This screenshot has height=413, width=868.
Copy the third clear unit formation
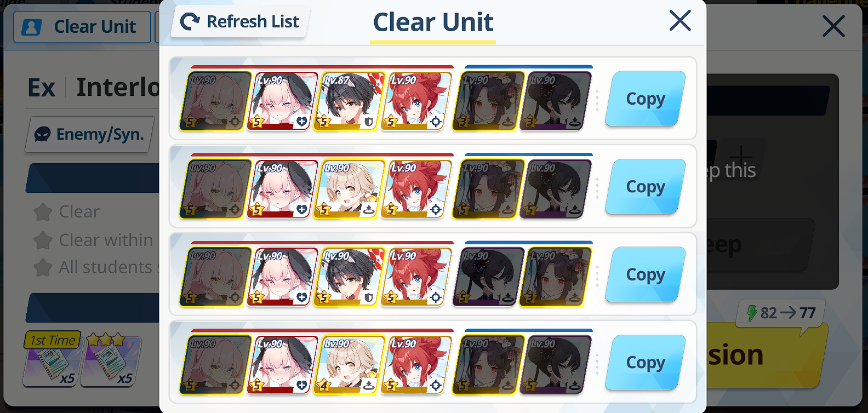[646, 274]
